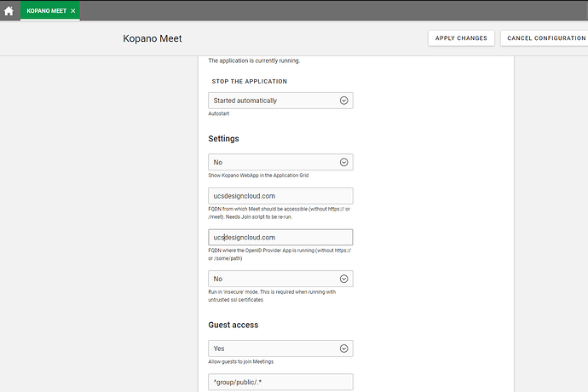Open Allow guests to join Meetings dropdown
588x392 pixels.
coord(280,349)
